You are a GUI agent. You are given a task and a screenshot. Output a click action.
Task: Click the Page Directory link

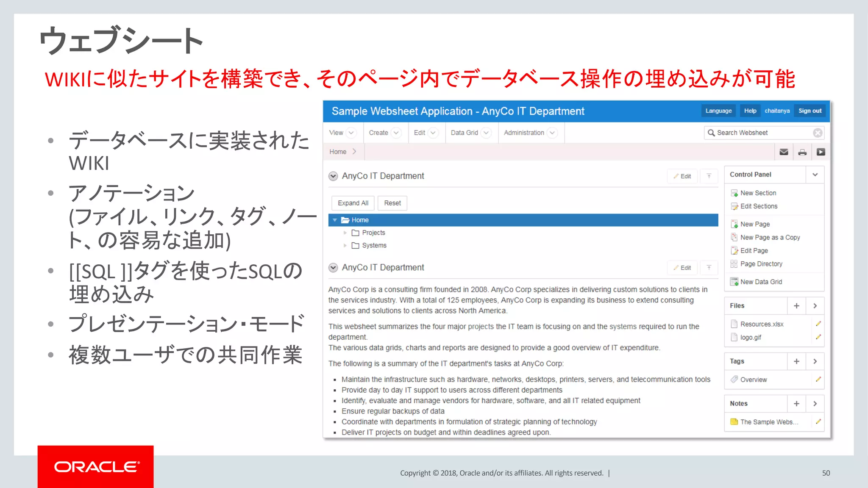click(x=761, y=264)
